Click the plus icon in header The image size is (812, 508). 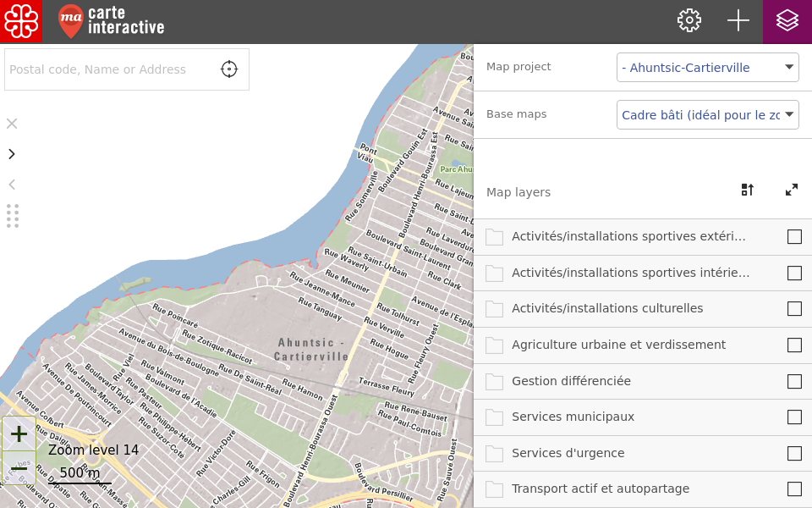coord(738,21)
